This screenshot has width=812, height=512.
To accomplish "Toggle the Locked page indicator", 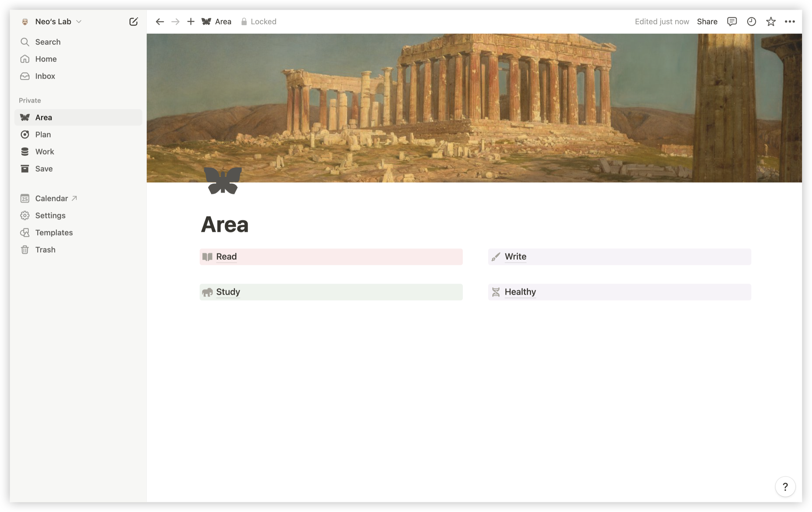I will tap(259, 22).
